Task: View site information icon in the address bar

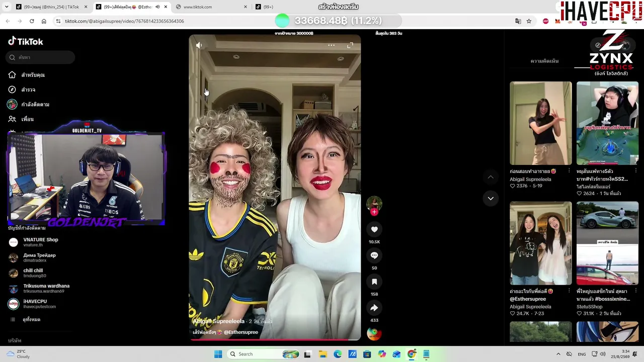Action: pyautogui.click(x=58, y=21)
